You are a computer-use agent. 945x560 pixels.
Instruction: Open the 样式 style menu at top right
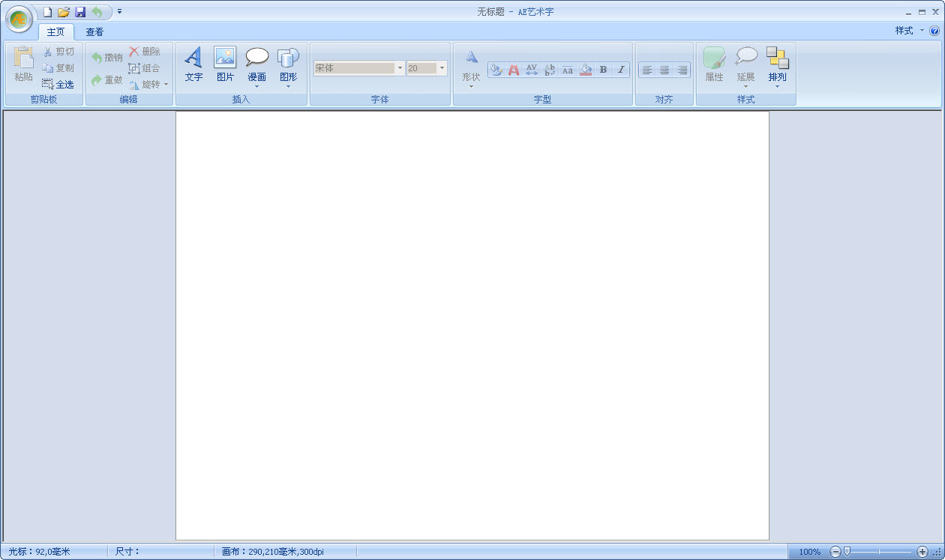coord(908,31)
